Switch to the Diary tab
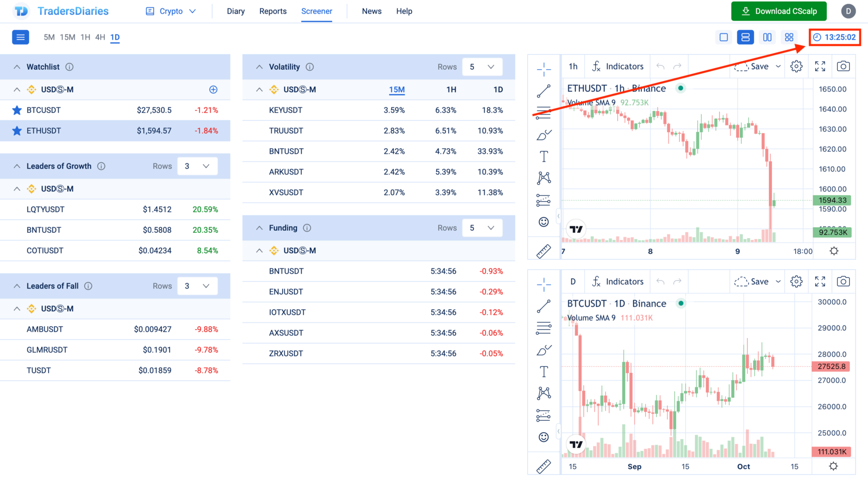This screenshot has height=477, width=868. tap(236, 11)
